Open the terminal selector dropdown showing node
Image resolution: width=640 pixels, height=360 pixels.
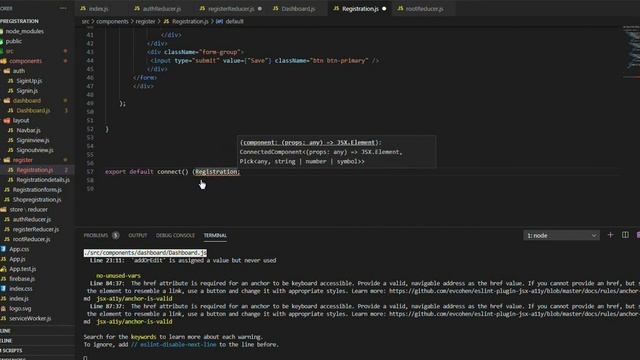[561, 236]
